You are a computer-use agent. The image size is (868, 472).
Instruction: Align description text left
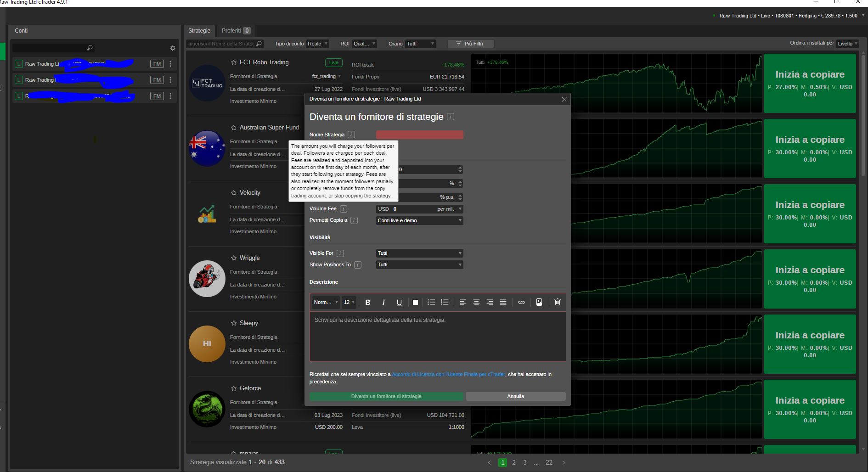(x=463, y=302)
